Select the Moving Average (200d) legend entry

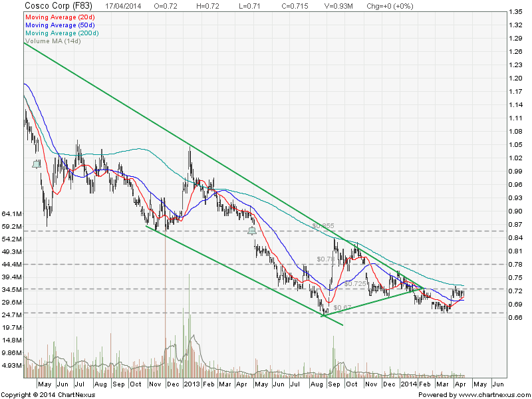click(x=62, y=33)
